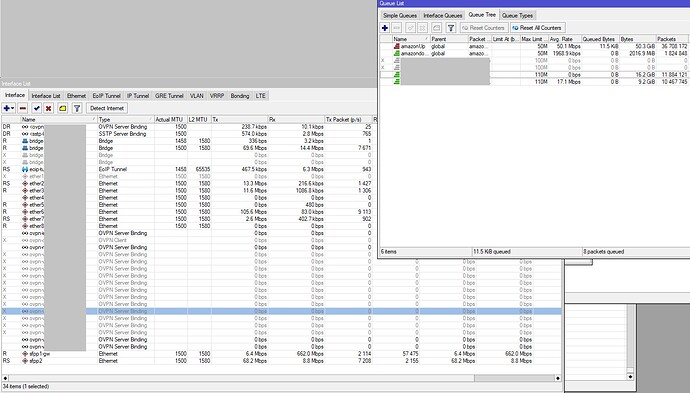
Task: Sort the interface table by Type column header
Action: click(125, 119)
